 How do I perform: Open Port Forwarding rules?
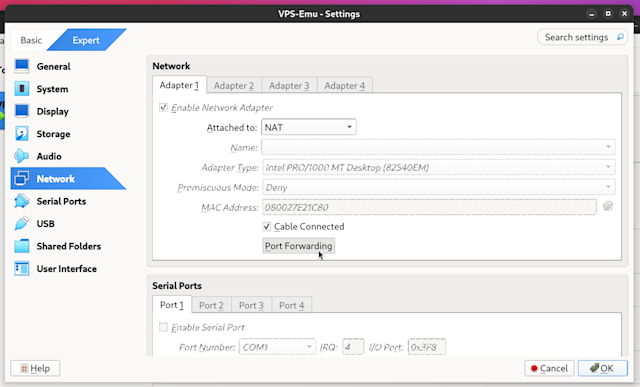tap(298, 246)
